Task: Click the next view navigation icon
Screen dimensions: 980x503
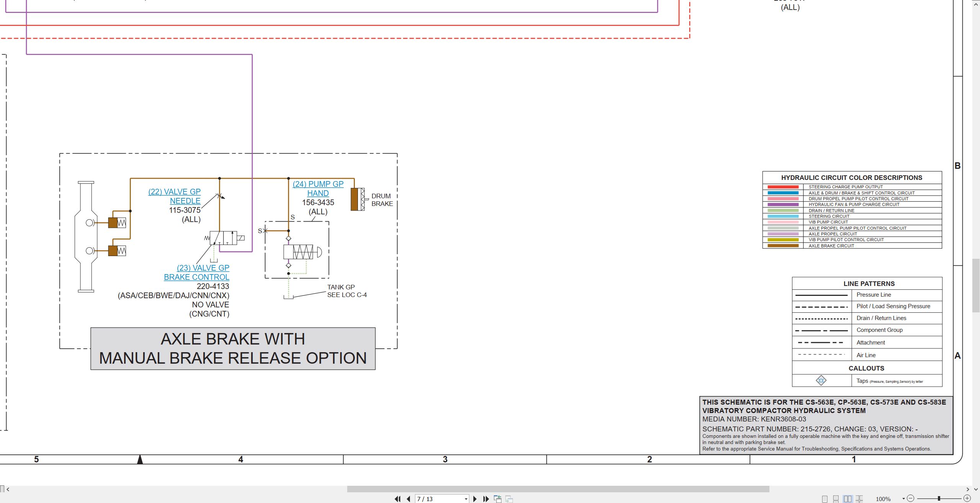Action: coord(509,499)
